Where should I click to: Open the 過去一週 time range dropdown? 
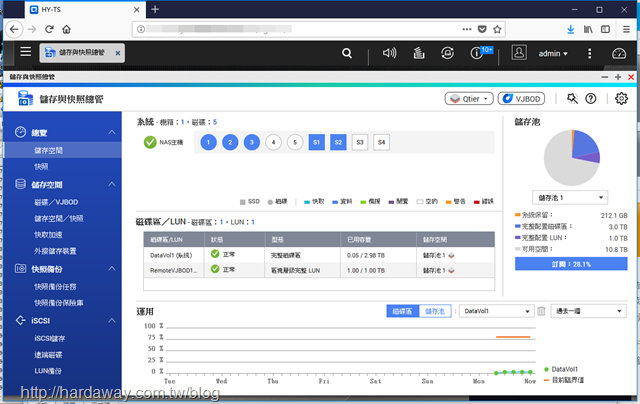click(x=589, y=311)
